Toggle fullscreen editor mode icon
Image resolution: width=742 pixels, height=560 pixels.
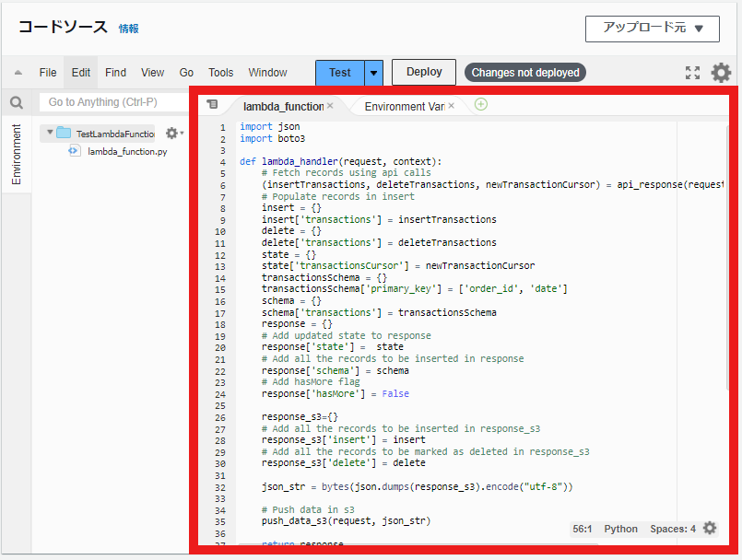tap(693, 72)
